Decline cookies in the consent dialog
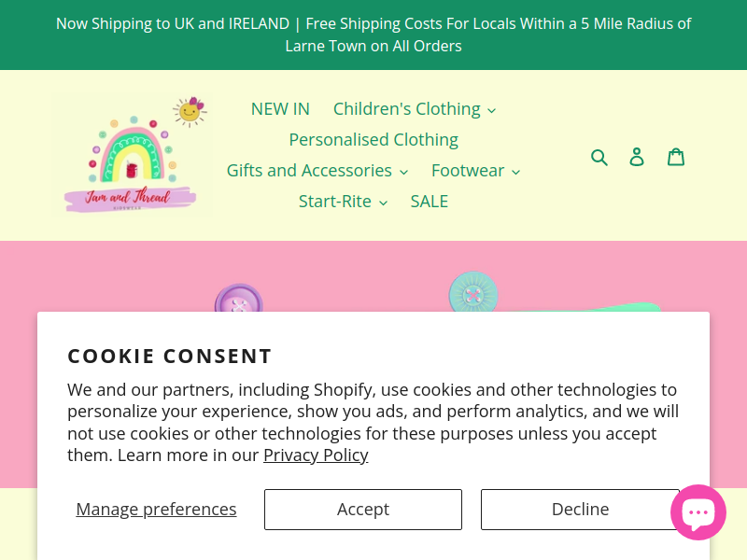The height and width of the screenshot is (560, 747). [x=580, y=510]
